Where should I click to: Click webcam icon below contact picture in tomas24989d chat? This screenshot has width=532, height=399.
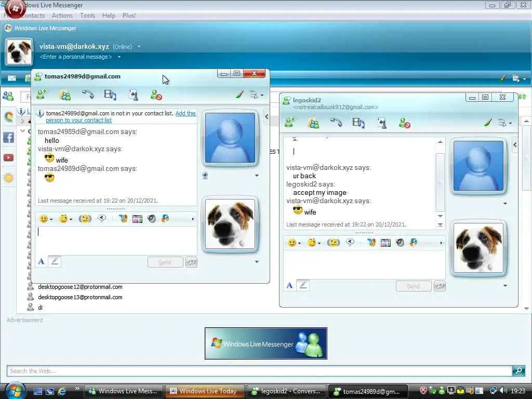[205, 176]
